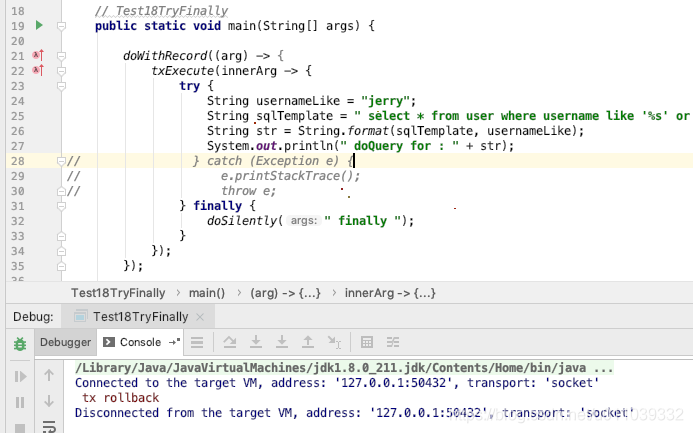The image size is (693, 433).
Task: Click innerArg -> {...} breadcrumb
Action: tap(390, 293)
